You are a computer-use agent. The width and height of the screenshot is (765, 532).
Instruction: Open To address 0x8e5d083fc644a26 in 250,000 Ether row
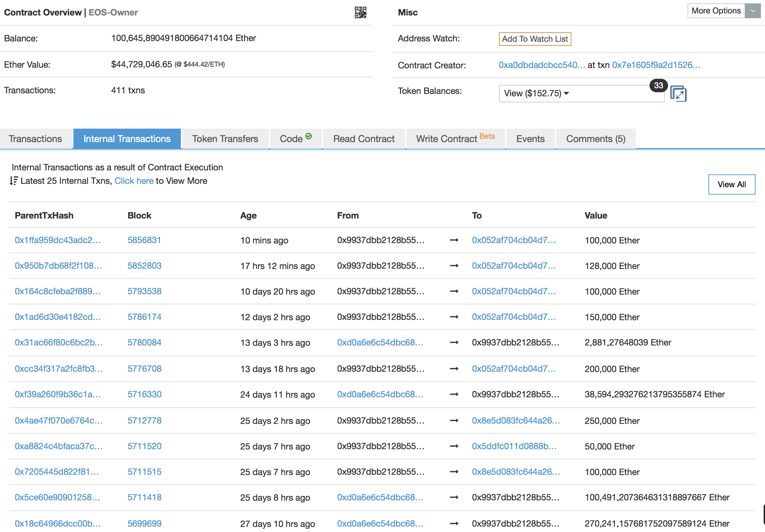516,421
